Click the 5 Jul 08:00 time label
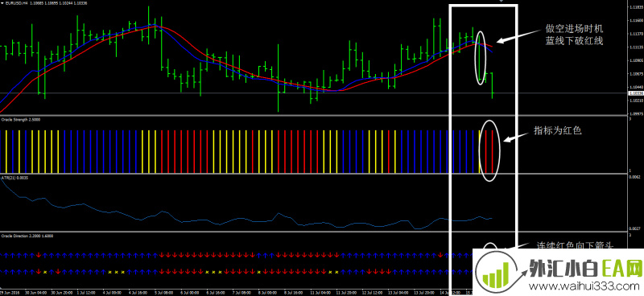 (x=164, y=293)
